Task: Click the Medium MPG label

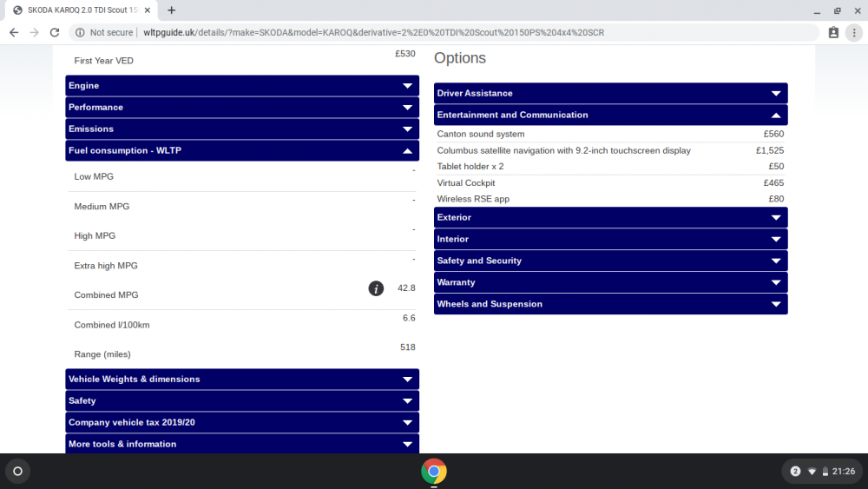Action: (102, 207)
